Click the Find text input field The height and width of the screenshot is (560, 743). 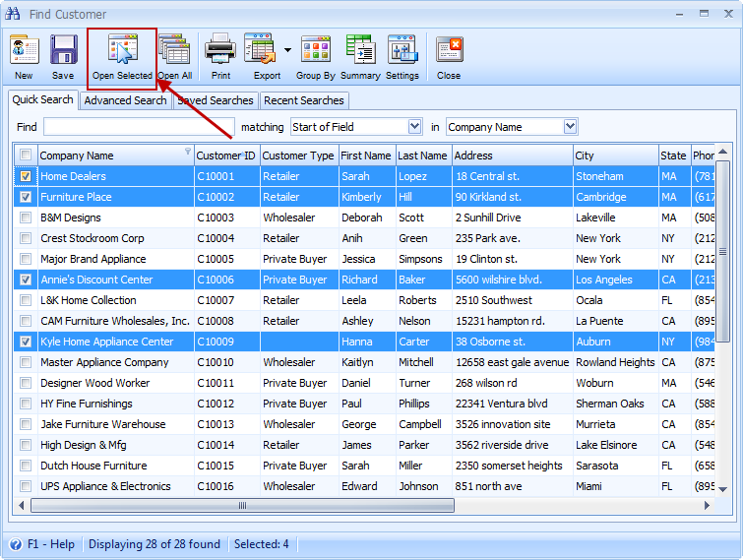pyautogui.click(x=139, y=127)
